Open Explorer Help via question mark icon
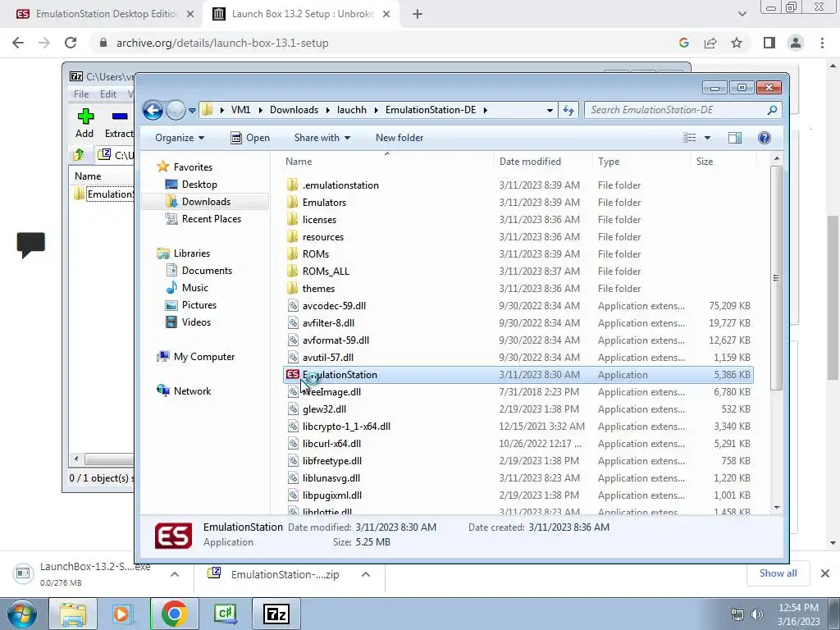840x630 pixels. pyautogui.click(x=765, y=138)
